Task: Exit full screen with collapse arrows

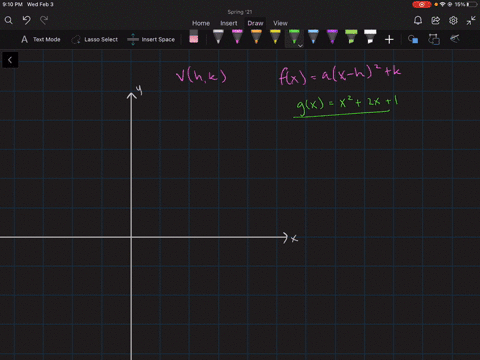Action: [471, 21]
